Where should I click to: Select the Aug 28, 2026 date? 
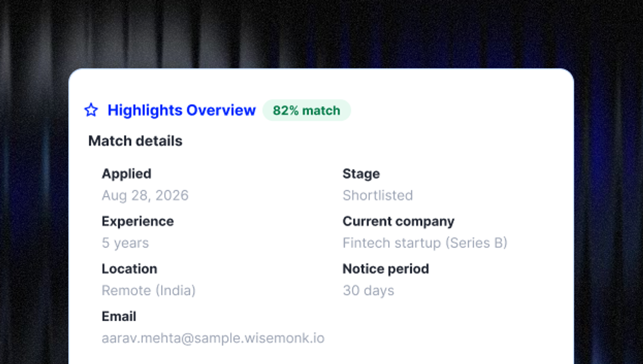click(x=145, y=195)
